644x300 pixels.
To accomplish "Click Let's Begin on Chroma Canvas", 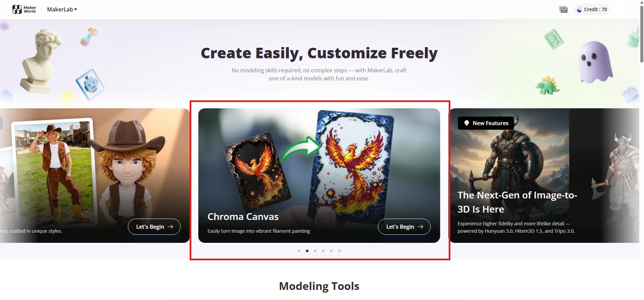I will pos(404,227).
